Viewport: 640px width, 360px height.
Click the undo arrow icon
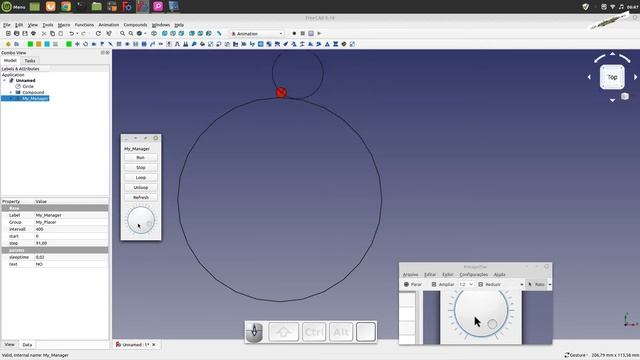click(71, 33)
